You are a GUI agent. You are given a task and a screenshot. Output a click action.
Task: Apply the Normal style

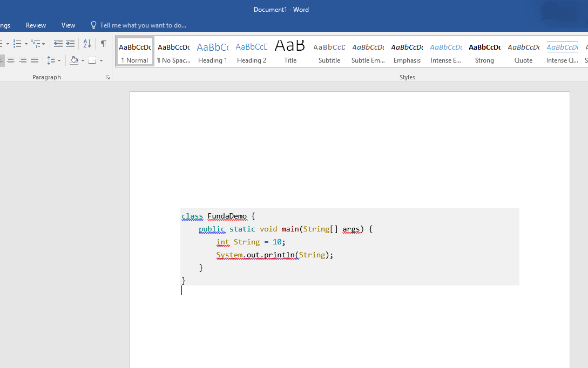tap(135, 52)
